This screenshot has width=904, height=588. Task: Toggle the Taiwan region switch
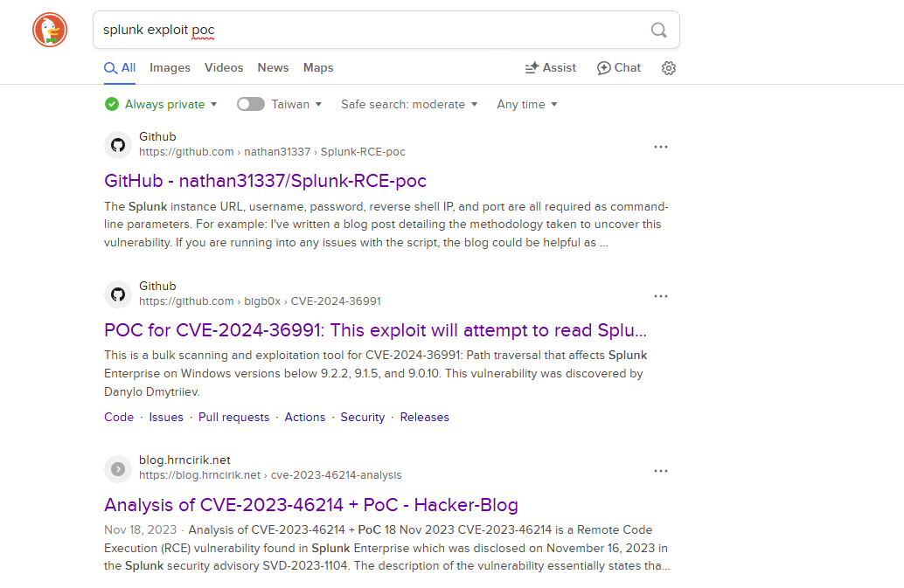coord(251,104)
